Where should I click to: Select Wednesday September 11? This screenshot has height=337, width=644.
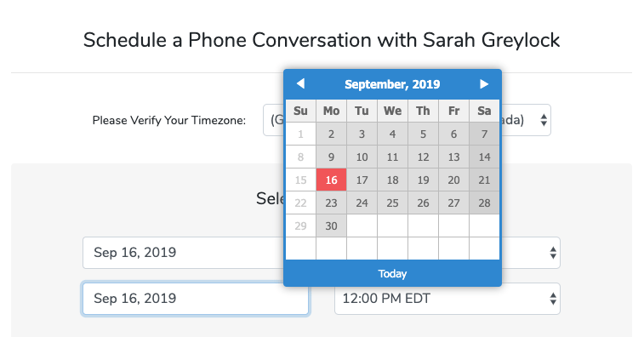(392, 157)
